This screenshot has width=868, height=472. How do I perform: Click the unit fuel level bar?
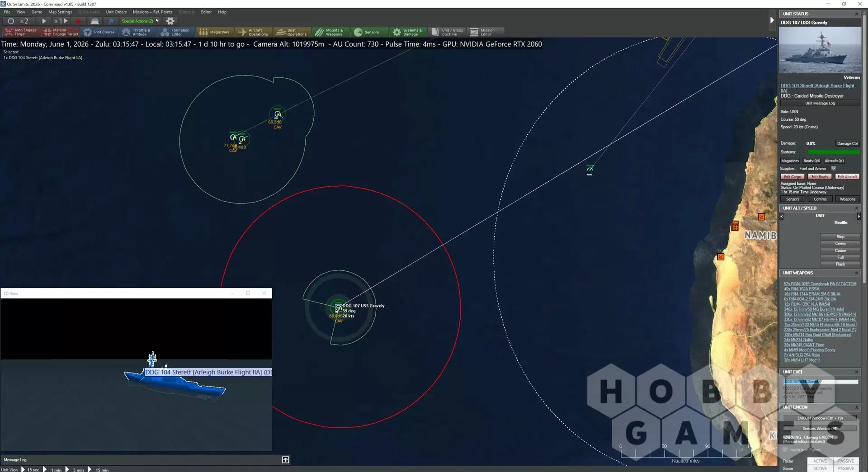click(821, 382)
